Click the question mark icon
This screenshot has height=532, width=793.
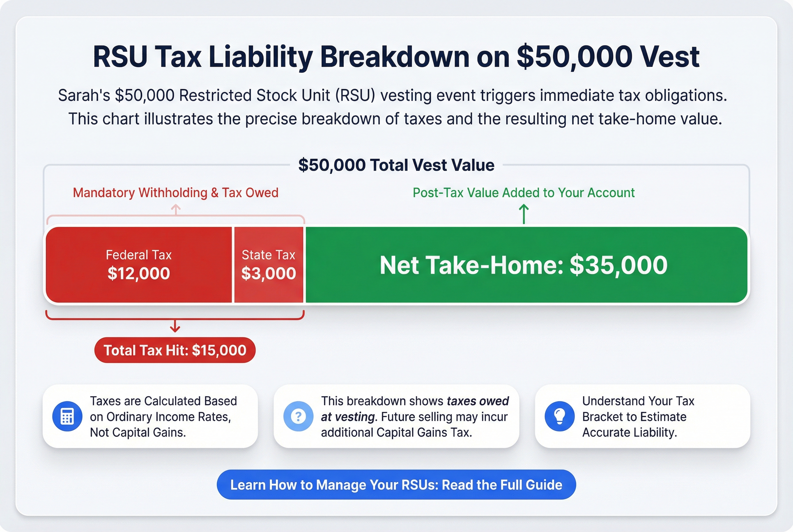click(x=298, y=416)
